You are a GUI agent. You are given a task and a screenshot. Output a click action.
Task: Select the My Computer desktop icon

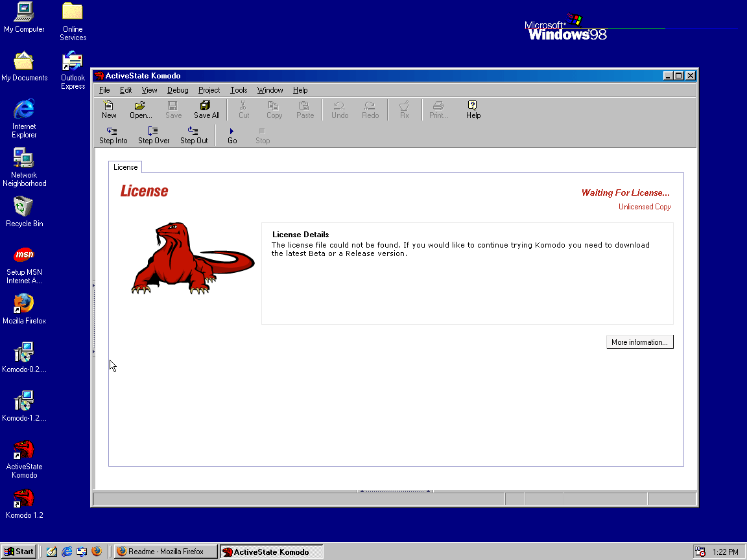[x=24, y=17]
